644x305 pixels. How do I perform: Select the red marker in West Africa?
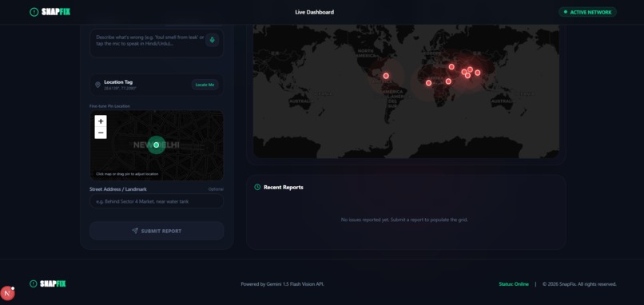point(428,83)
